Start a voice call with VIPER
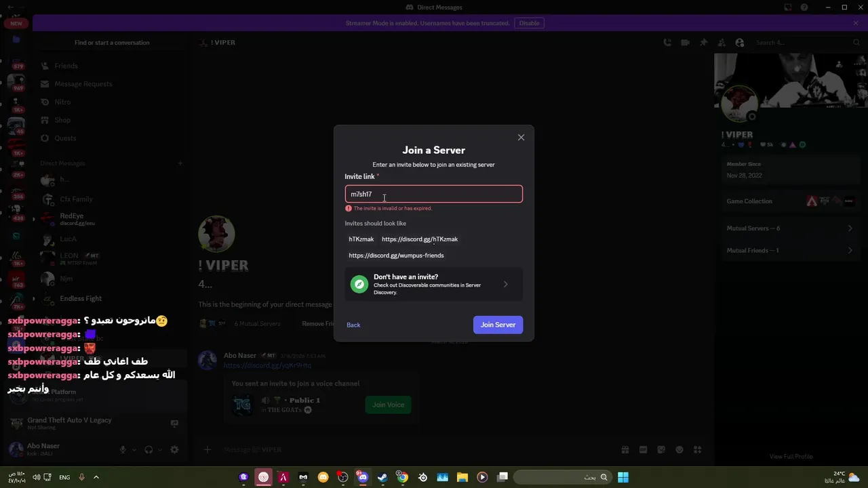 [667, 43]
